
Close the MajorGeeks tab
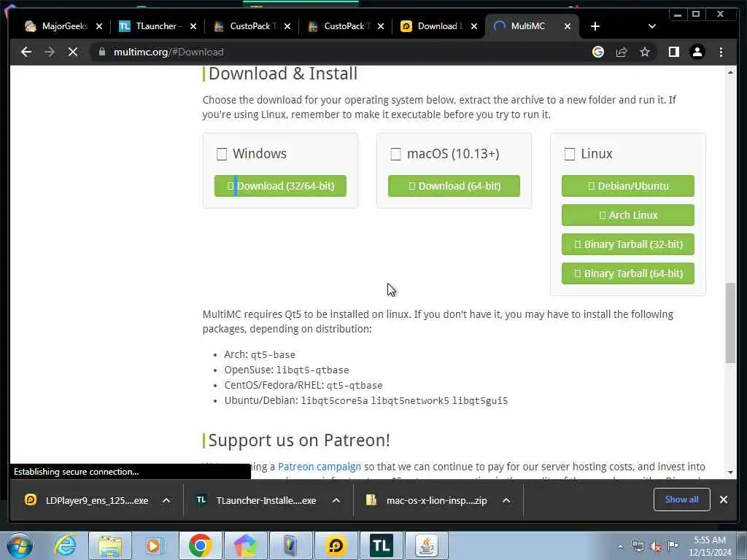coord(99,26)
